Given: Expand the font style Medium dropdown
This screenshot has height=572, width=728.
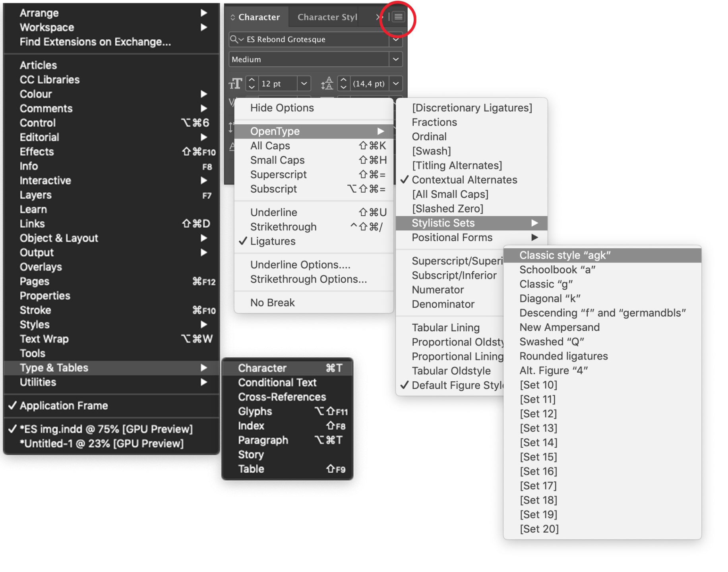Looking at the screenshot, I should click(x=396, y=60).
